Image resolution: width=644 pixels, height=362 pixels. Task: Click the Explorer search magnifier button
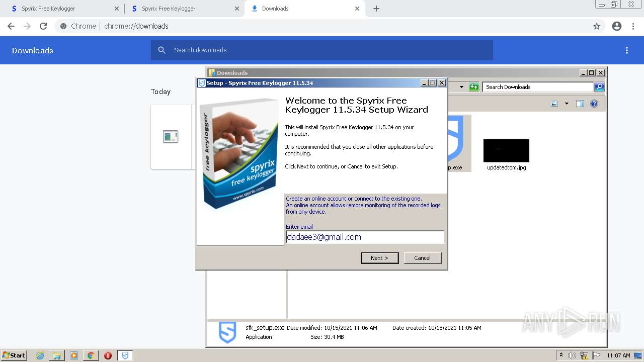(x=599, y=87)
